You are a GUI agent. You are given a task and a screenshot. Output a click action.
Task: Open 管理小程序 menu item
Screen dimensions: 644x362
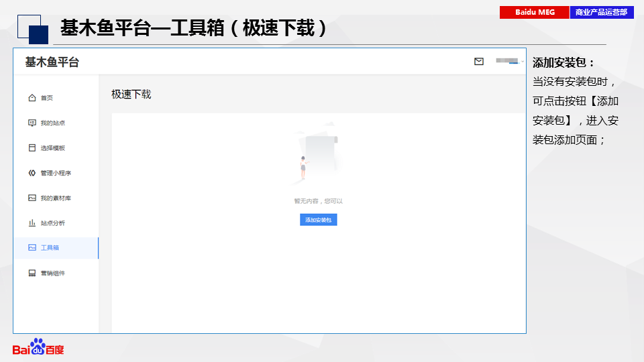point(56,173)
